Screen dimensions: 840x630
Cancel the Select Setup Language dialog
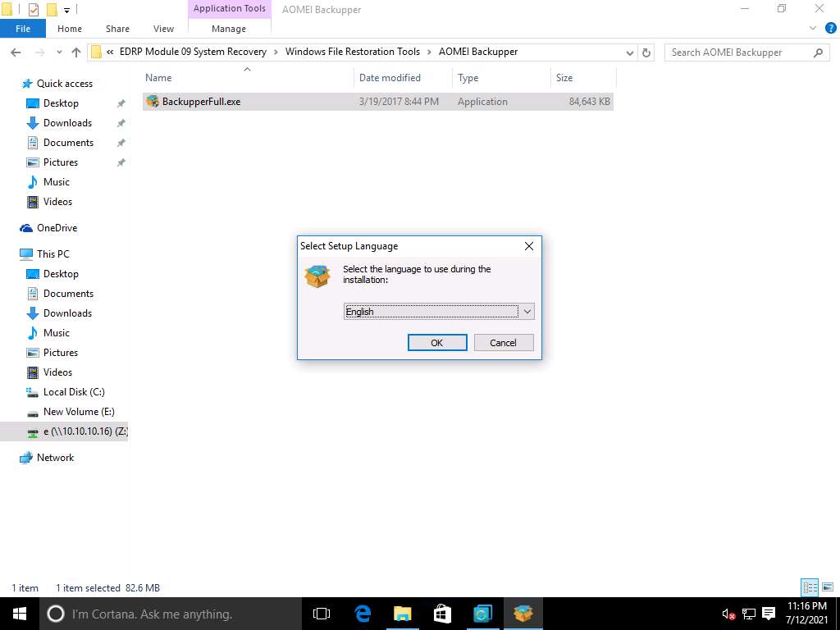pos(504,342)
